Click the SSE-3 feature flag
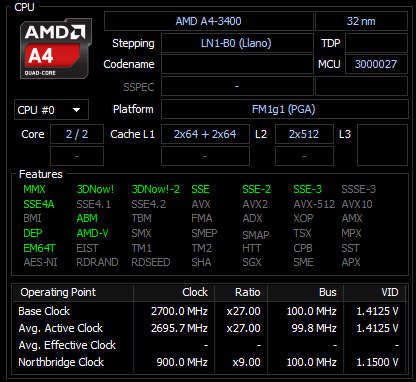 click(307, 189)
